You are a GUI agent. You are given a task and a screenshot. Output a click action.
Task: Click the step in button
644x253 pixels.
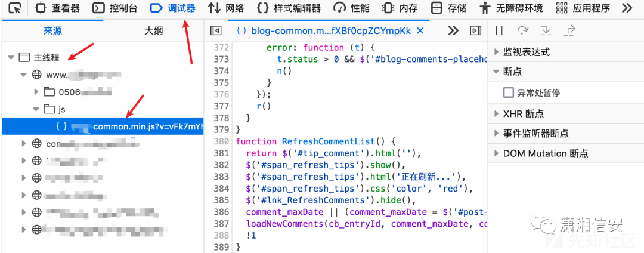tap(546, 31)
